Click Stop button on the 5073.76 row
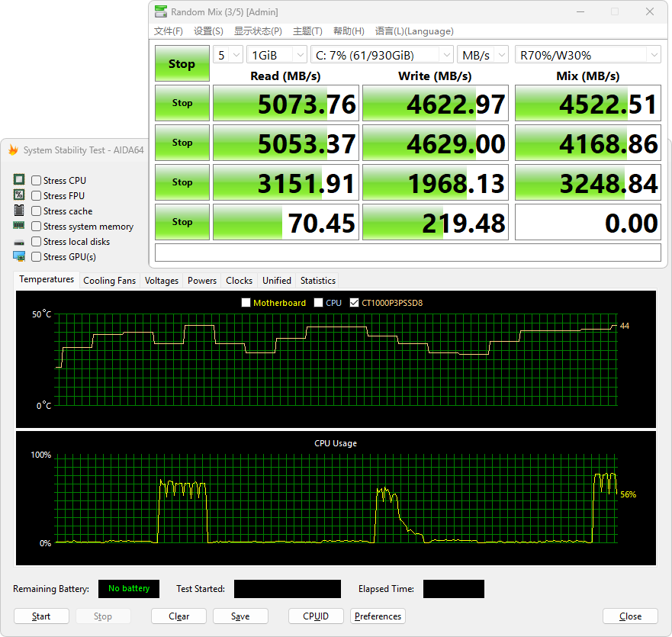The image size is (672, 637). pos(182,103)
